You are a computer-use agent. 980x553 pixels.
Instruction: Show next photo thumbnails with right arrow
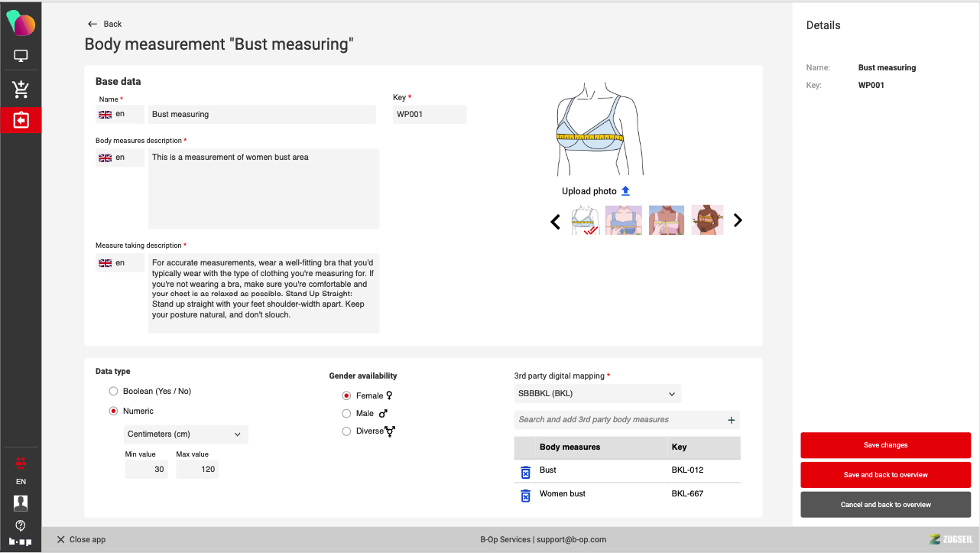click(x=738, y=220)
